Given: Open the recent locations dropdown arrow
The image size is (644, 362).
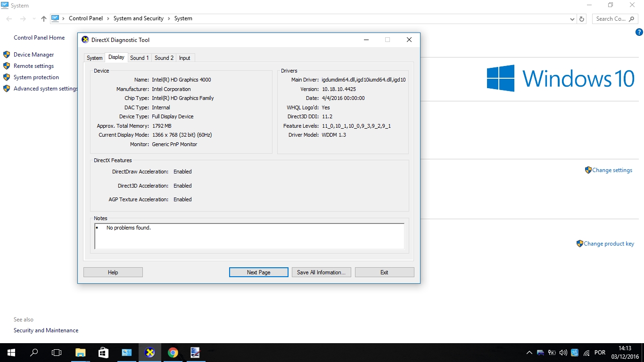Looking at the screenshot, I should pyautogui.click(x=34, y=19).
